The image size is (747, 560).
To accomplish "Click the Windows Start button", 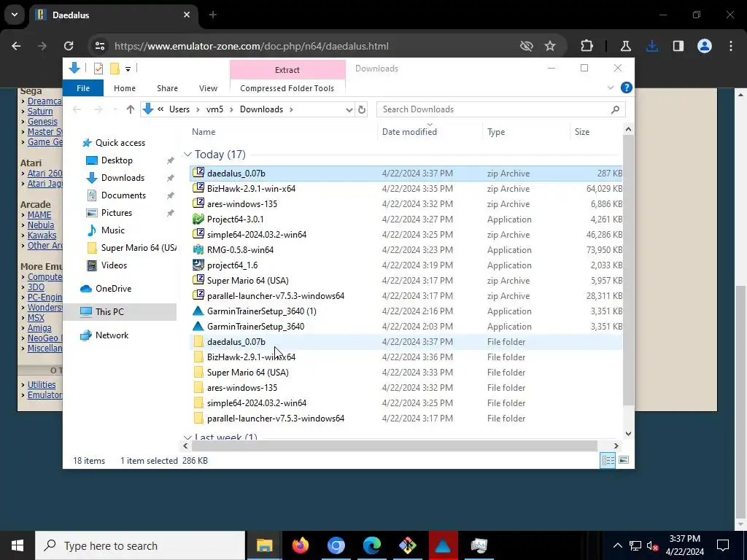I will point(18,545).
